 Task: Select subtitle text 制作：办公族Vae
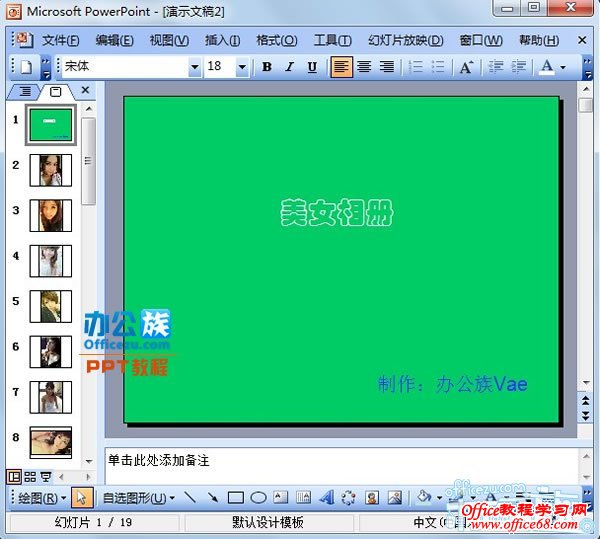point(453,384)
